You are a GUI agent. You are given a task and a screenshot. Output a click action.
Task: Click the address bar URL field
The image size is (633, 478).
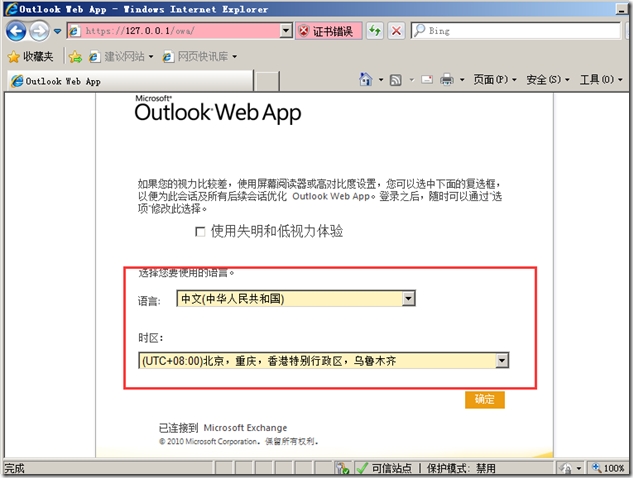[174, 31]
